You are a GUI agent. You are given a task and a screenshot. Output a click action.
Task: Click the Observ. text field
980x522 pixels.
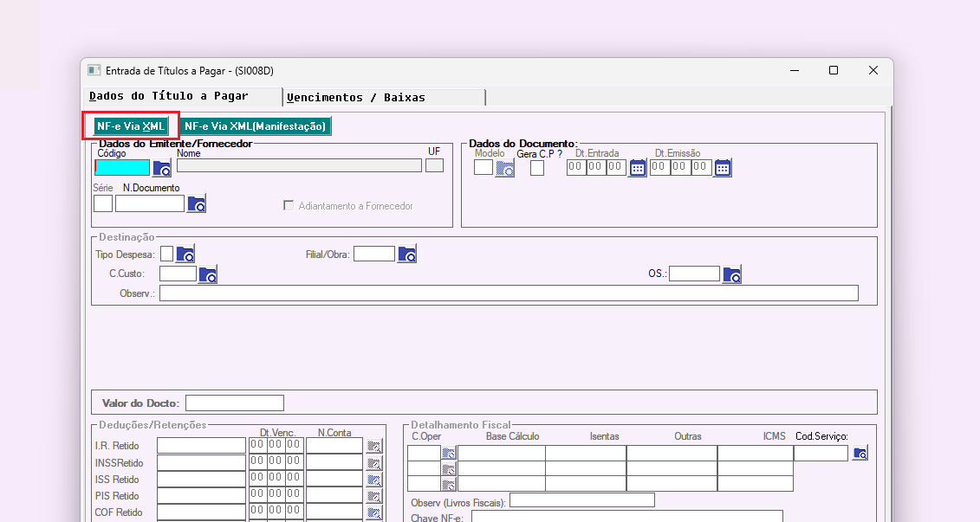pyautogui.click(x=509, y=293)
